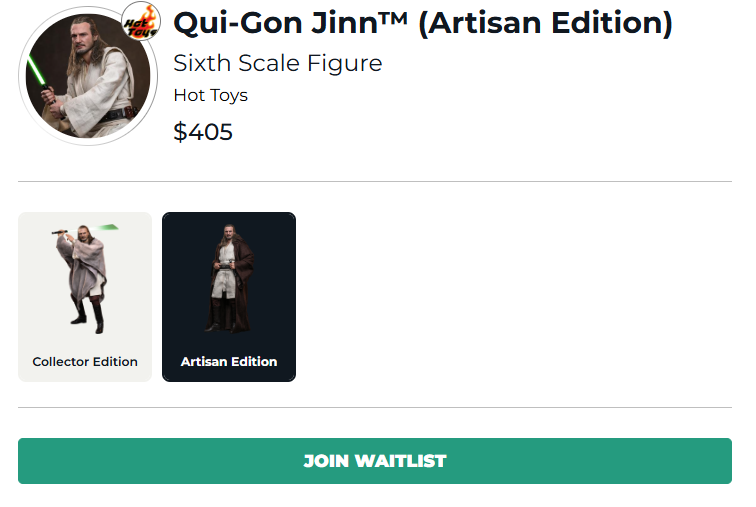Open the circular Qui-Gon Jinn product photo
The image size is (756, 507).
pyautogui.click(x=88, y=76)
